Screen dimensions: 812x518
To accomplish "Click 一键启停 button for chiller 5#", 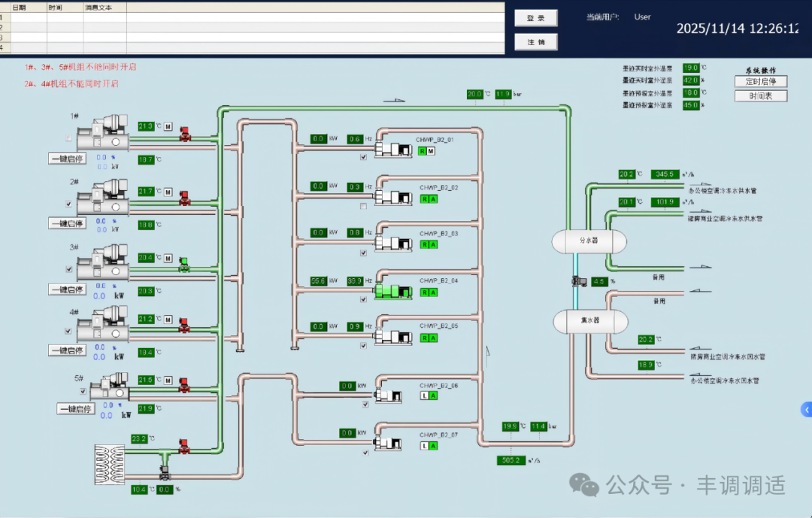I will click(76, 409).
